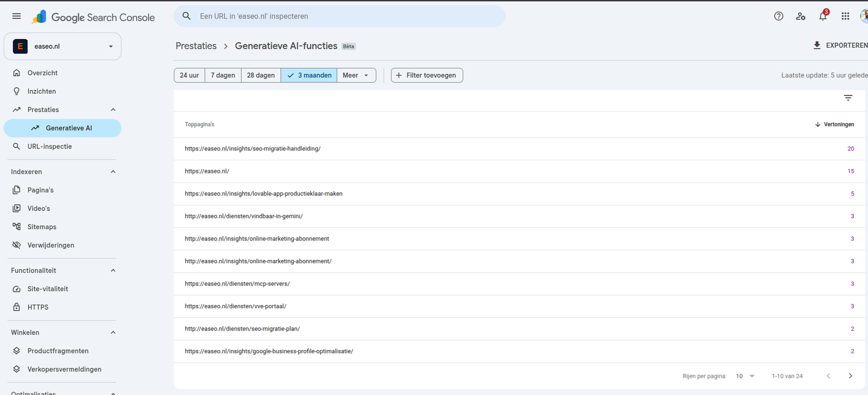Click the vindbaar-in-gemini URL row
Viewport: 868px width, 395px height.
pos(520,216)
